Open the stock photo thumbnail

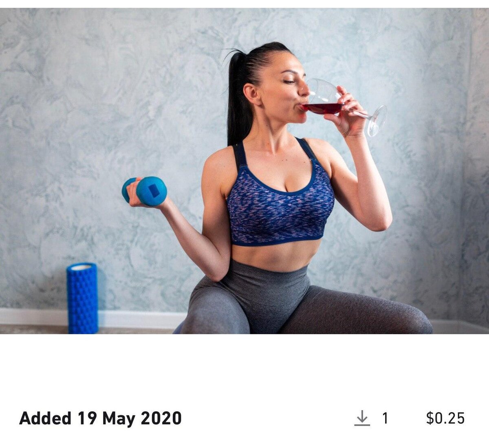point(244,171)
